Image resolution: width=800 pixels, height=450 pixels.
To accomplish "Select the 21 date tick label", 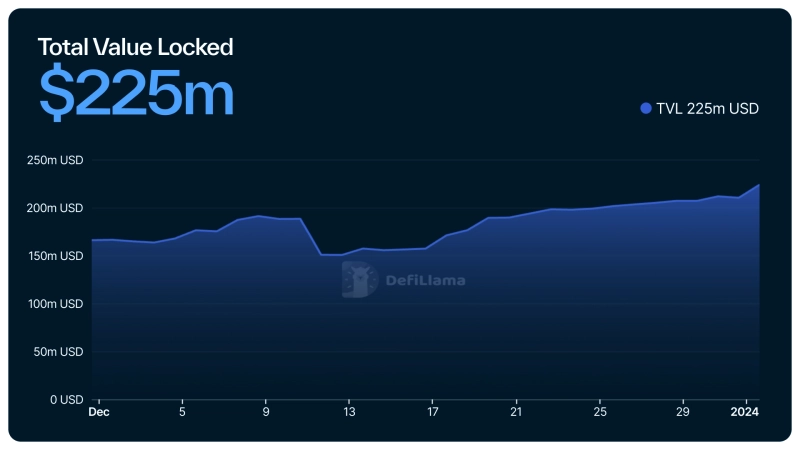I will click(x=516, y=412).
